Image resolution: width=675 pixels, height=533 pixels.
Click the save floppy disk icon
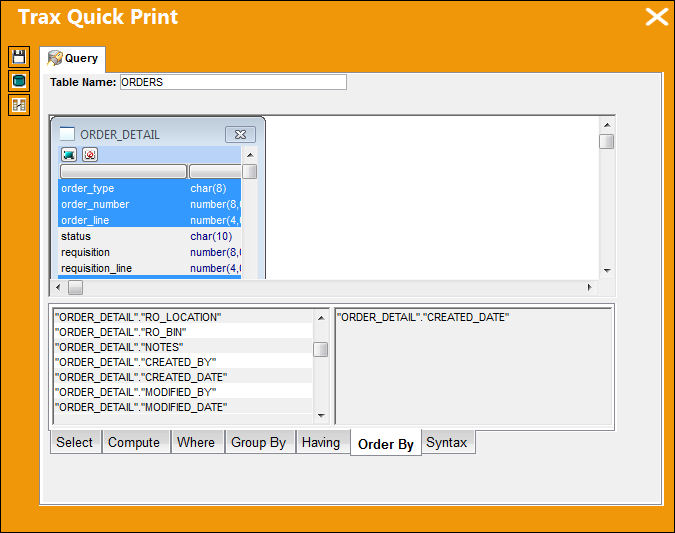pyautogui.click(x=19, y=57)
